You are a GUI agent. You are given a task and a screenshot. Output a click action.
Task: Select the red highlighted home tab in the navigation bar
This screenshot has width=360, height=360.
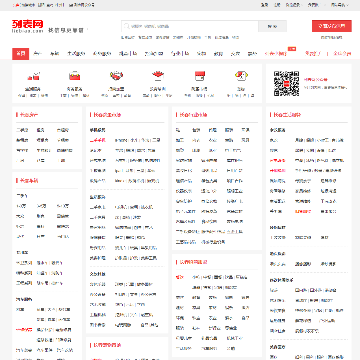tap(21, 54)
